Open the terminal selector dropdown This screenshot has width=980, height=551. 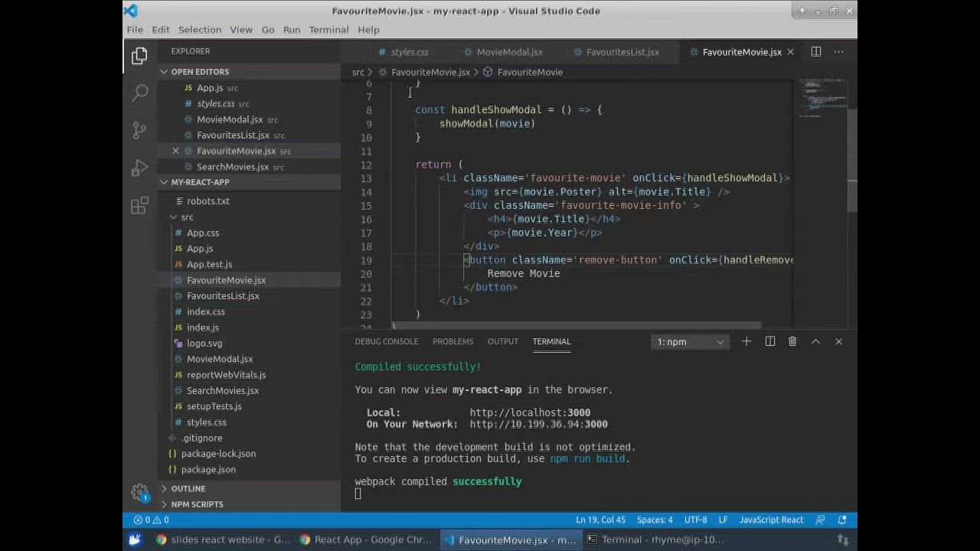(x=689, y=342)
